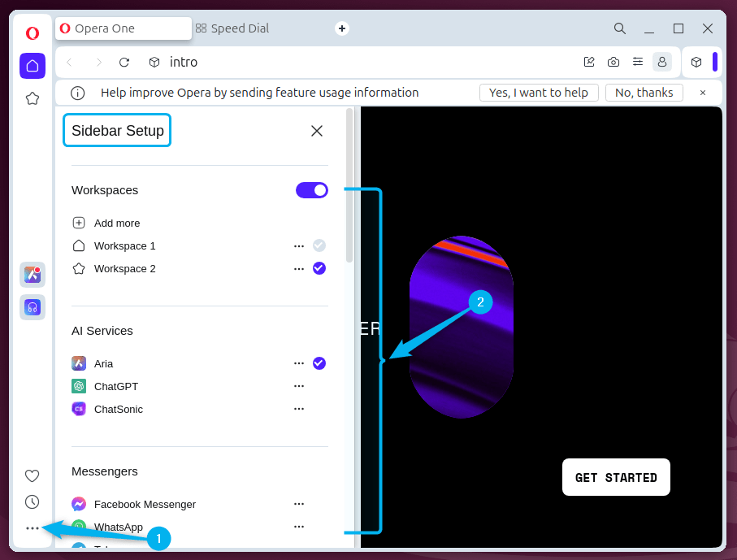
Task: Uncheck the Aria service checkbox
Action: (319, 363)
